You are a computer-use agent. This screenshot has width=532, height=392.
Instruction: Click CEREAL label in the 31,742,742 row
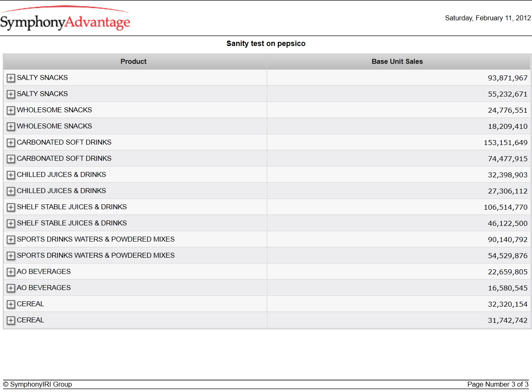(30, 320)
